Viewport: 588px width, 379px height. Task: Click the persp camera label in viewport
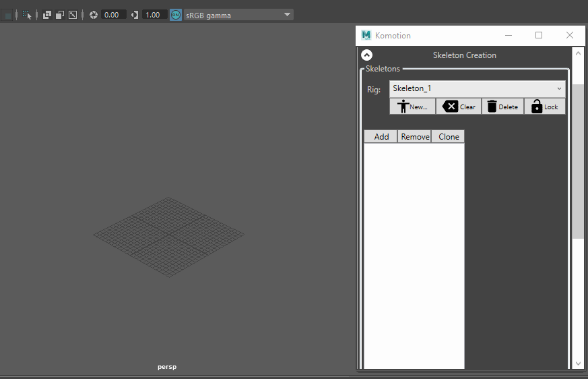point(167,367)
